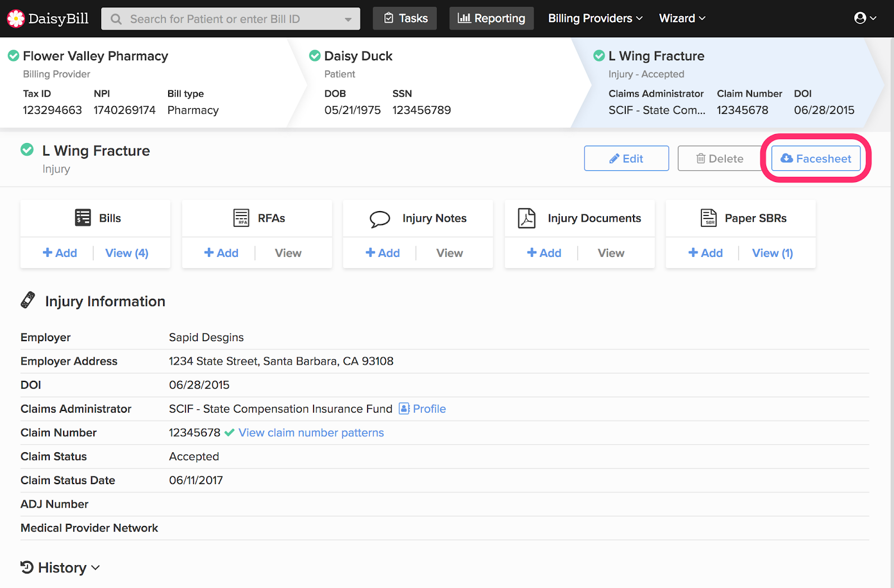Expand the Wizard menu
894x588 pixels.
click(682, 18)
